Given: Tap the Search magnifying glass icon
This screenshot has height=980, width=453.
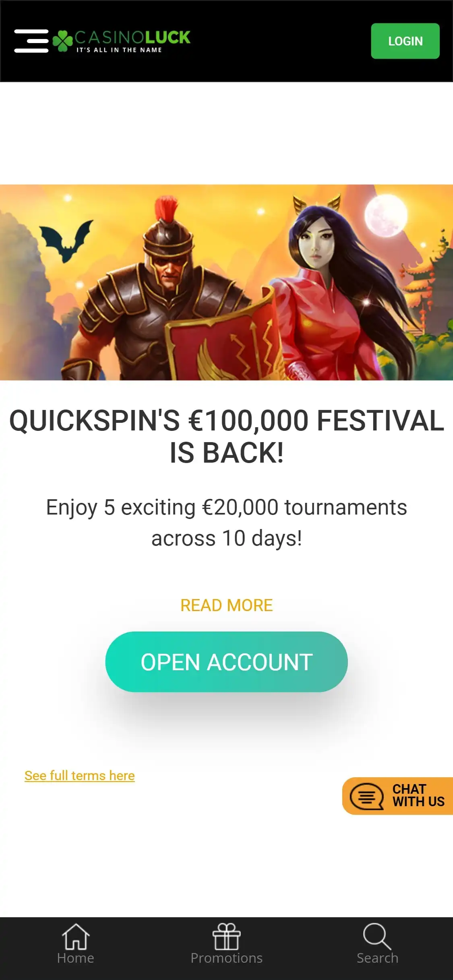Looking at the screenshot, I should [x=377, y=937].
